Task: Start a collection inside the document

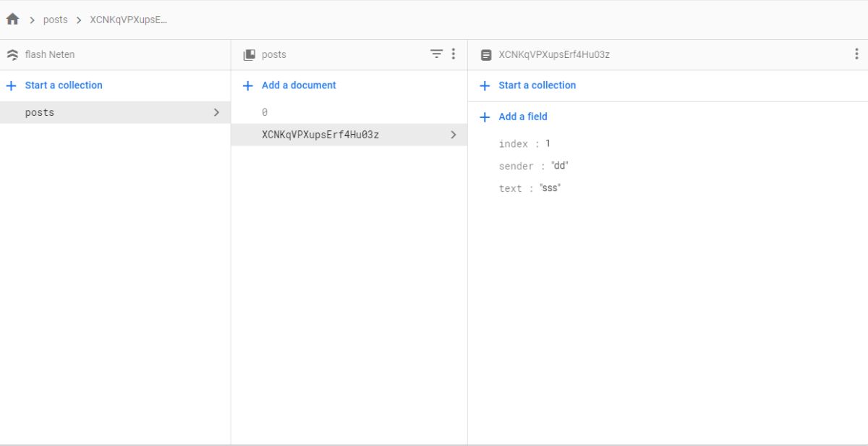Action: tap(537, 85)
